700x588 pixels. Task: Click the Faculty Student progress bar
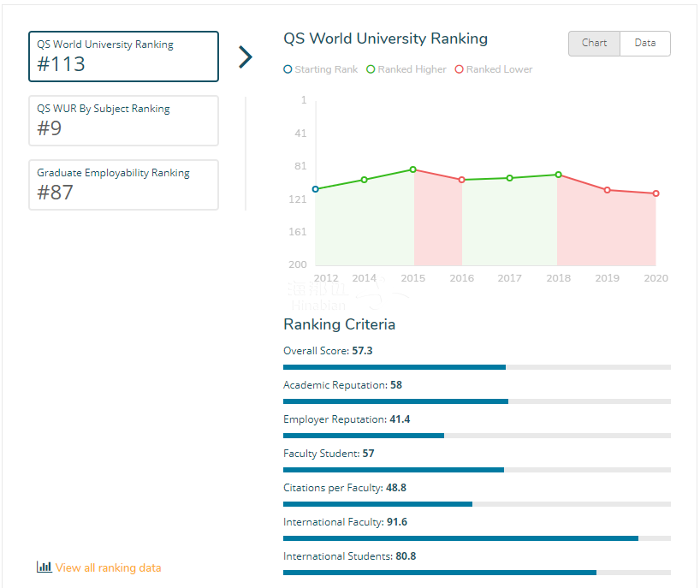pyautogui.click(x=477, y=470)
